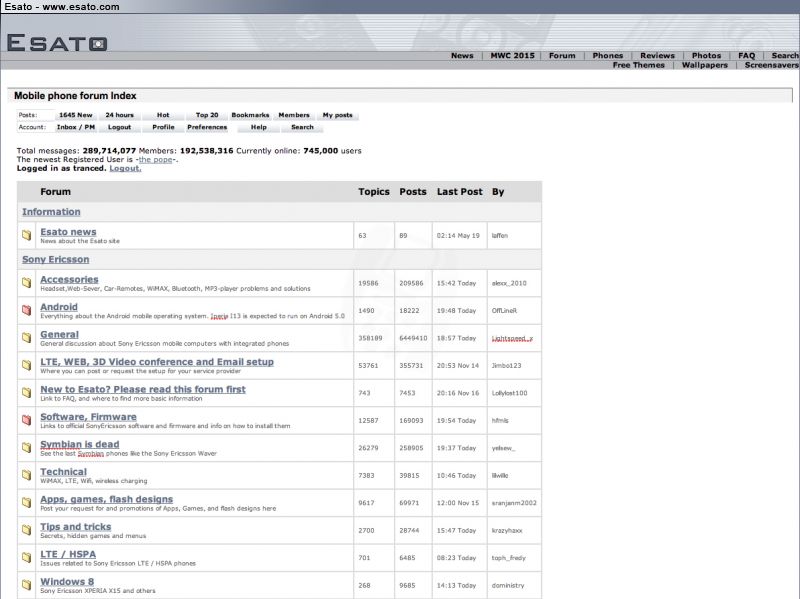The width and height of the screenshot is (800, 599).
Task: Go to MWC 2015 in the top navigation
Action: point(512,56)
